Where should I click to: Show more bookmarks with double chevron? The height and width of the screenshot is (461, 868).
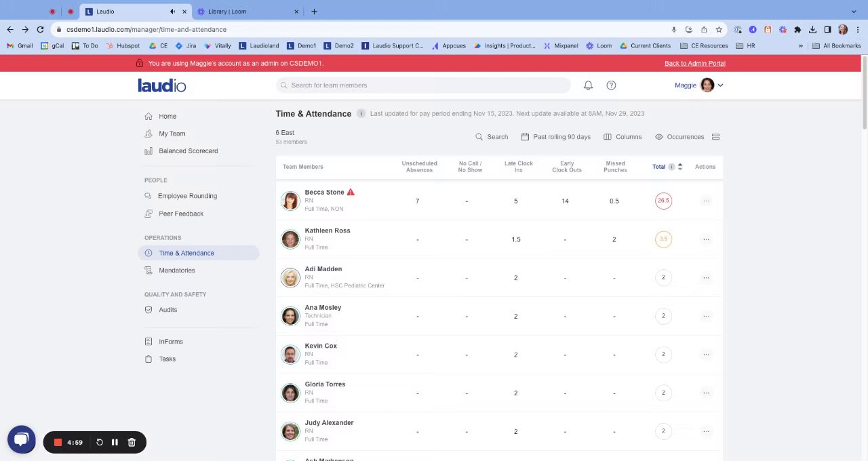point(801,46)
